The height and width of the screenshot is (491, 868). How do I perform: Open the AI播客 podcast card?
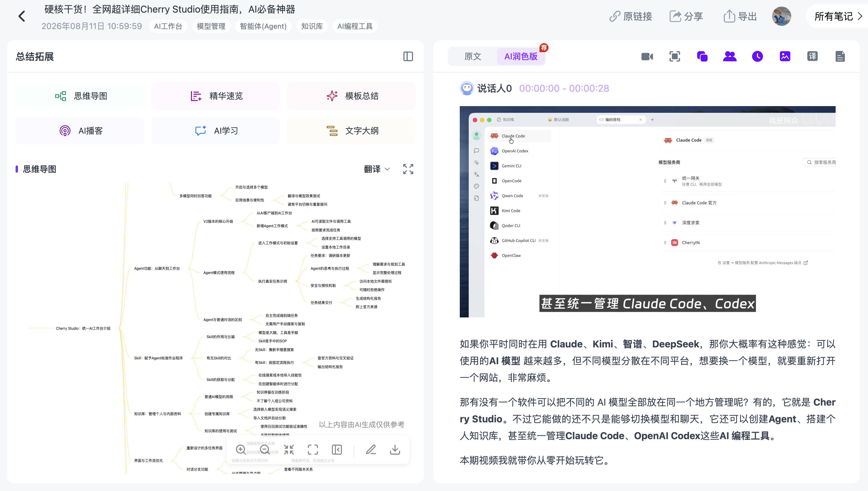pos(80,131)
